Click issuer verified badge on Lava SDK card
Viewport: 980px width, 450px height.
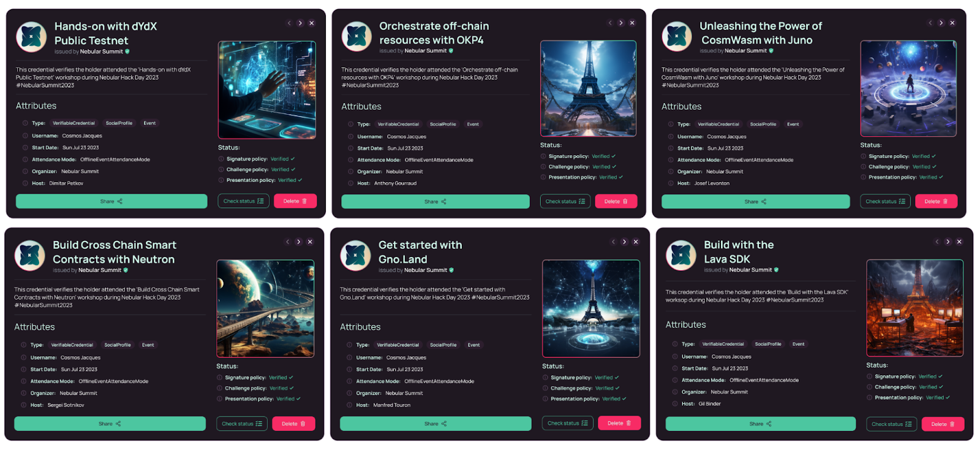pos(776,270)
